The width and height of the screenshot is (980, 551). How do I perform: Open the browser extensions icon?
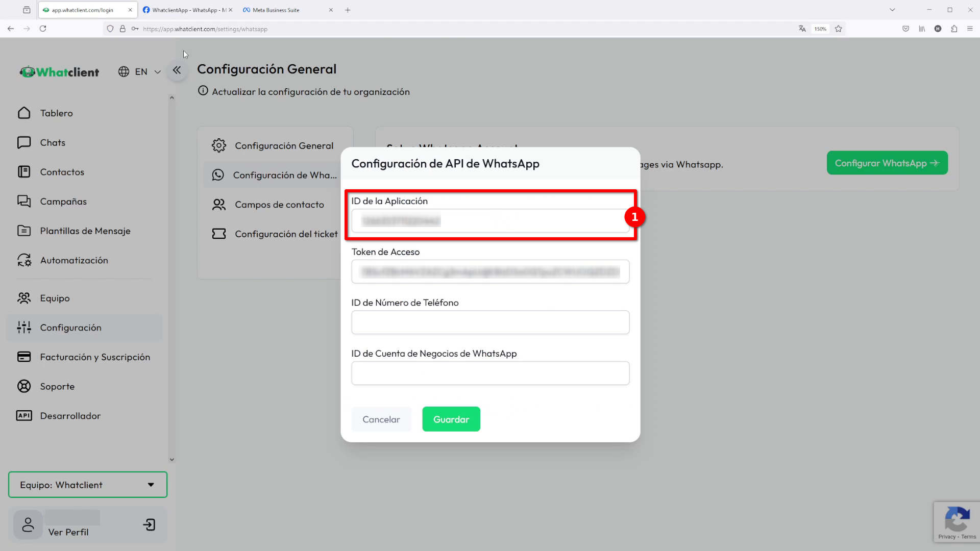[x=954, y=29]
